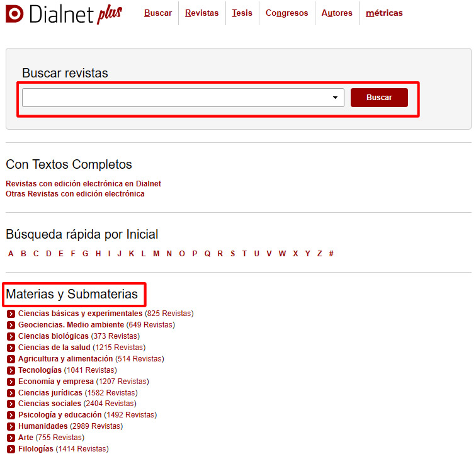Click the Dialnet plus logo
Viewport: 476px width, 459px height.
pos(64,14)
